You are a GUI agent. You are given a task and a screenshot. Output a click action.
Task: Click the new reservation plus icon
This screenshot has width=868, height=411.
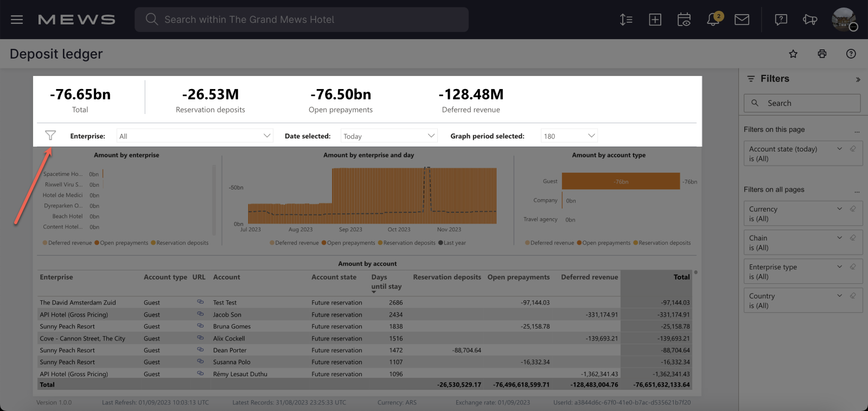[655, 20]
